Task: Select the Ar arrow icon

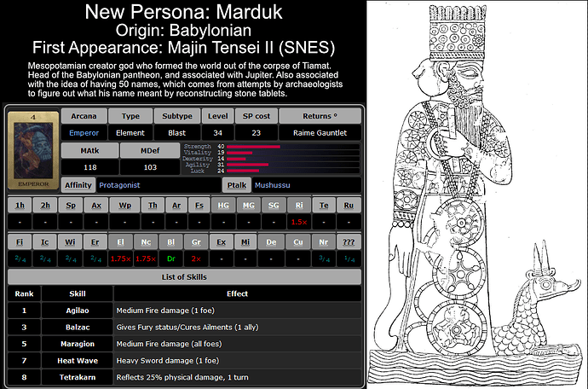Action: pos(176,206)
